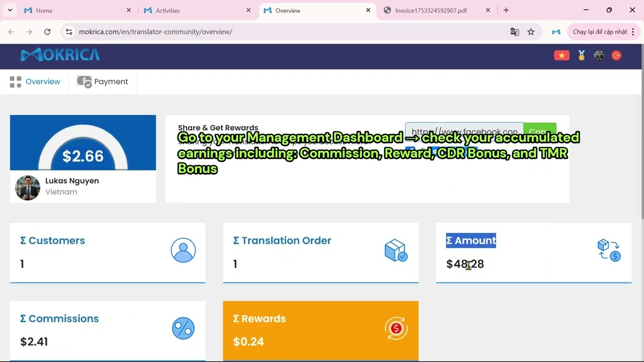Open Chrome three-dot menu
The image size is (644, 362).
633,32
